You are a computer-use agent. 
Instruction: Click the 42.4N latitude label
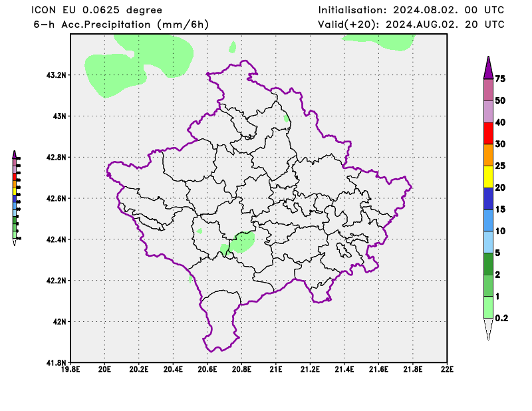pos(57,239)
